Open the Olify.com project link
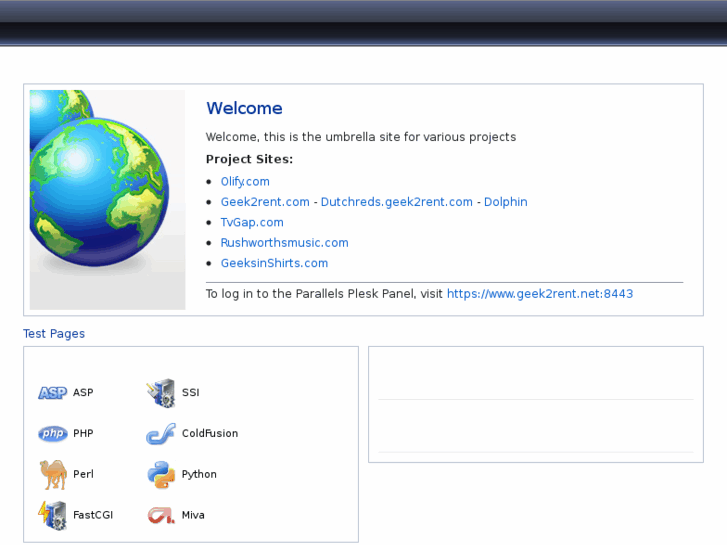727x545 pixels. coord(245,182)
